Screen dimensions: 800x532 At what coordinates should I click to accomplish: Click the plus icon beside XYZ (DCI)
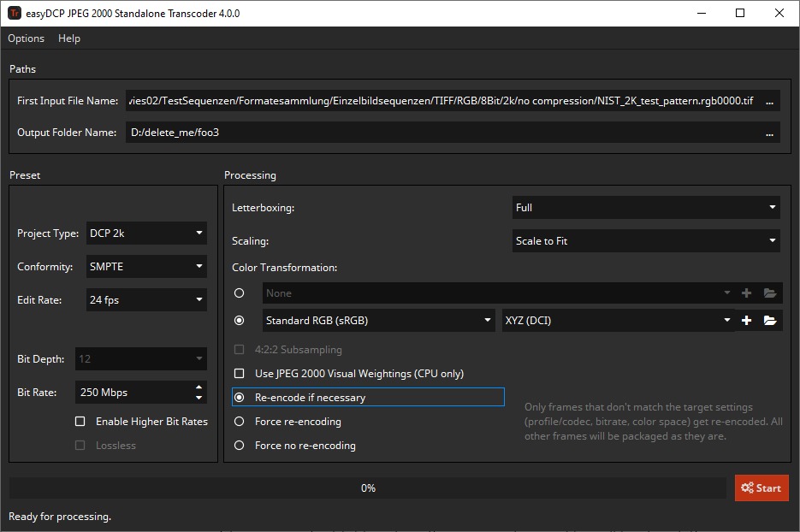[746, 320]
